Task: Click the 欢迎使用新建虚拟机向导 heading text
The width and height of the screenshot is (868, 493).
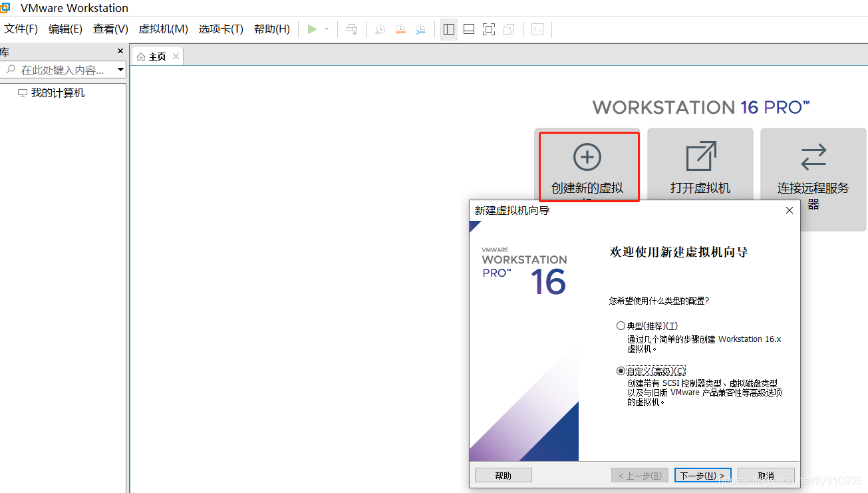Action: click(679, 252)
